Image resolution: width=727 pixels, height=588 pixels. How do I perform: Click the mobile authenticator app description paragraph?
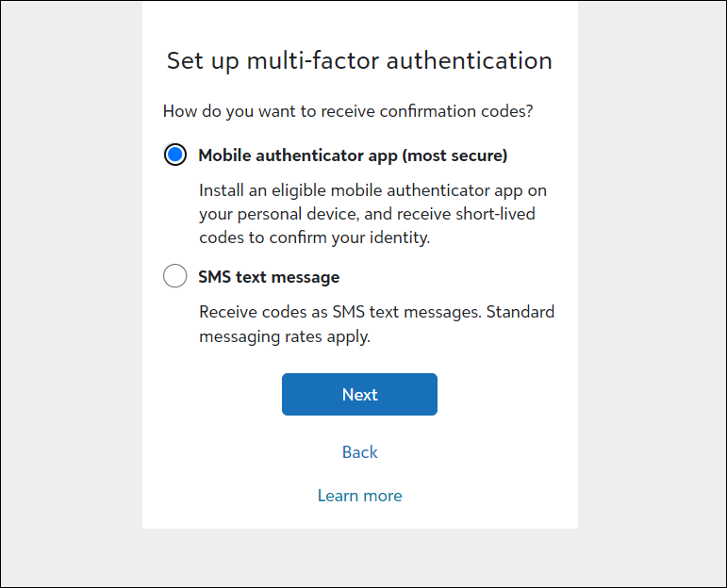pyautogui.click(x=372, y=214)
